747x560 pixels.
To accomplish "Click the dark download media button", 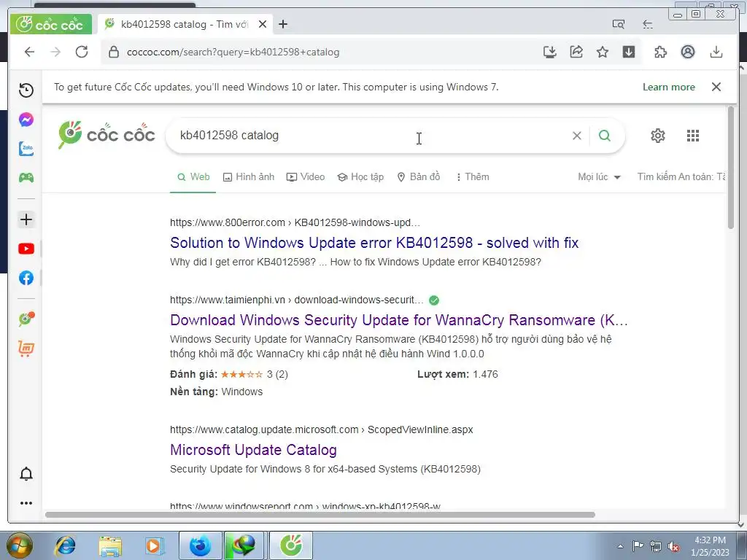I will coord(629,52).
